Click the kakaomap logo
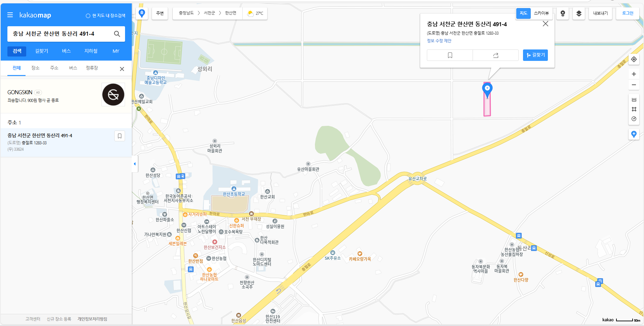Viewport: 644px width, 326px height. [x=35, y=15]
